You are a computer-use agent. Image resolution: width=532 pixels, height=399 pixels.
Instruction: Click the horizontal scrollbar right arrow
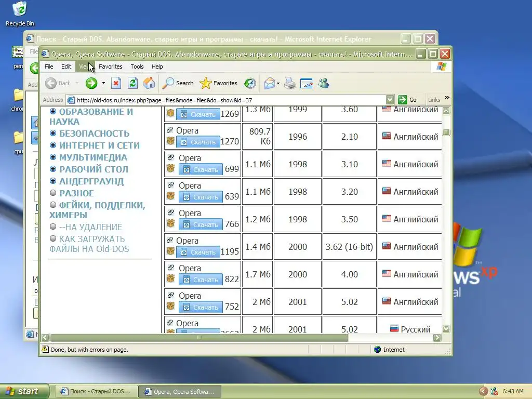pyautogui.click(x=437, y=337)
